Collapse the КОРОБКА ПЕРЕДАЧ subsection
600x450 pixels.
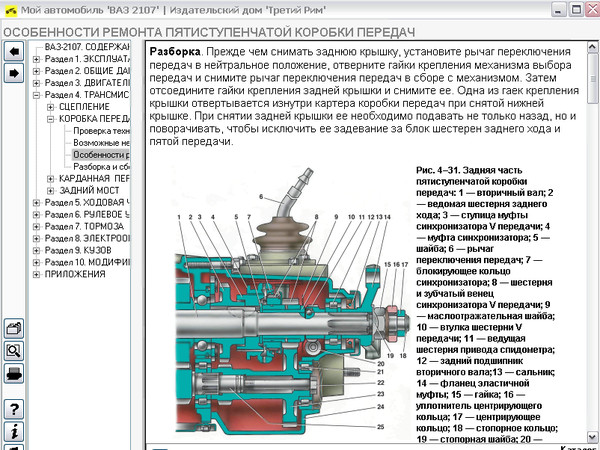[49, 119]
